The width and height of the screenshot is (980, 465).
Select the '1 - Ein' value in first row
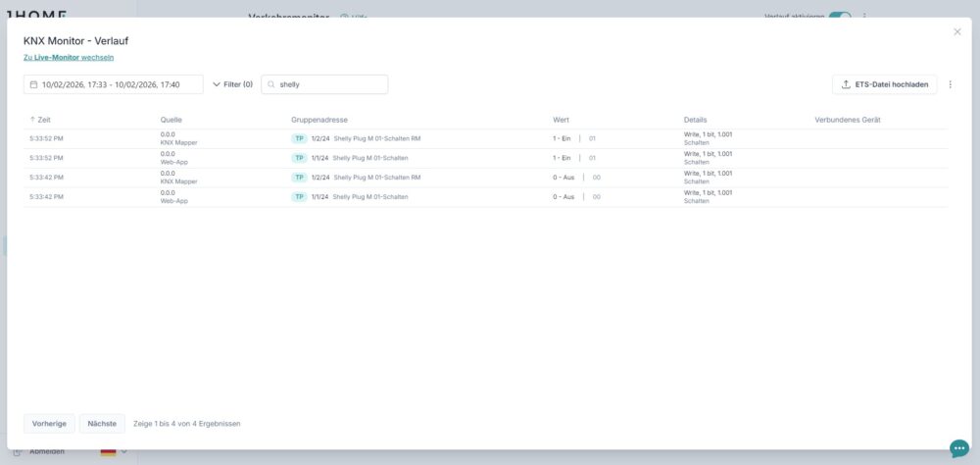click(562, 138)
